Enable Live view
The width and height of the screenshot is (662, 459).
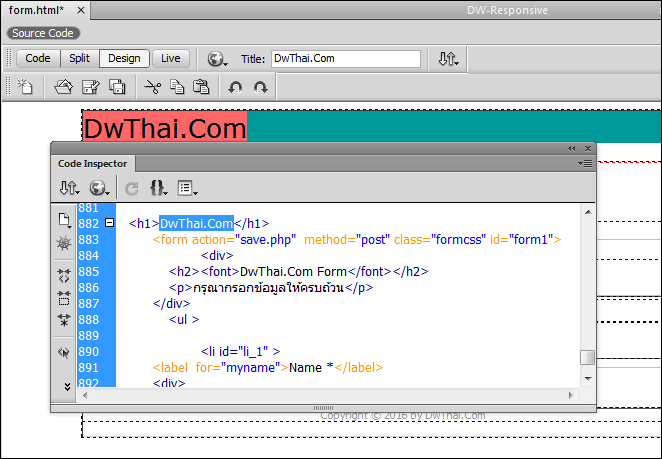click(171, 58)
